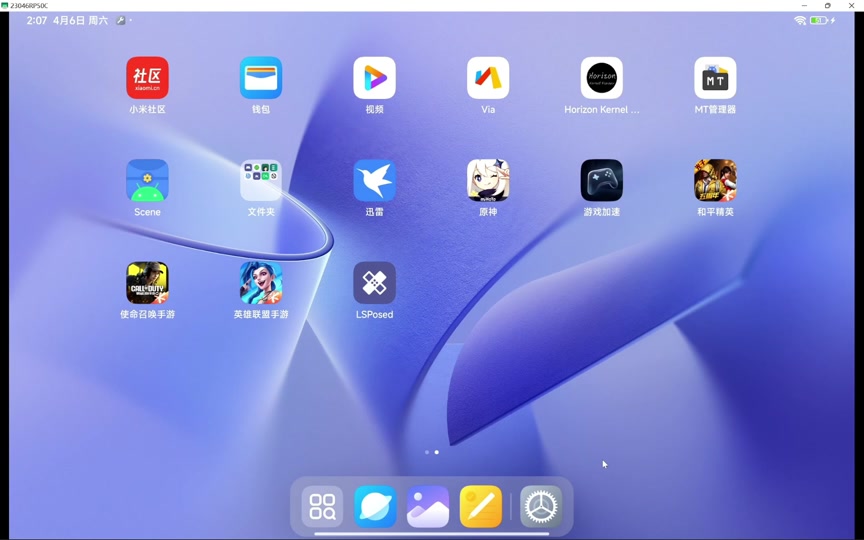864x540 pixels.
Task: Launch 迅雷 download app
Action: pyautogui.click(x=374, y=180)
